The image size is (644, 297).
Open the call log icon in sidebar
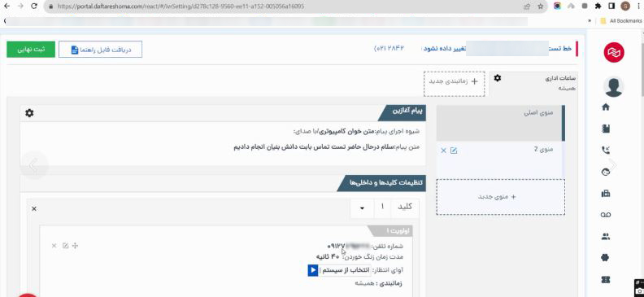tap(606, 151)
